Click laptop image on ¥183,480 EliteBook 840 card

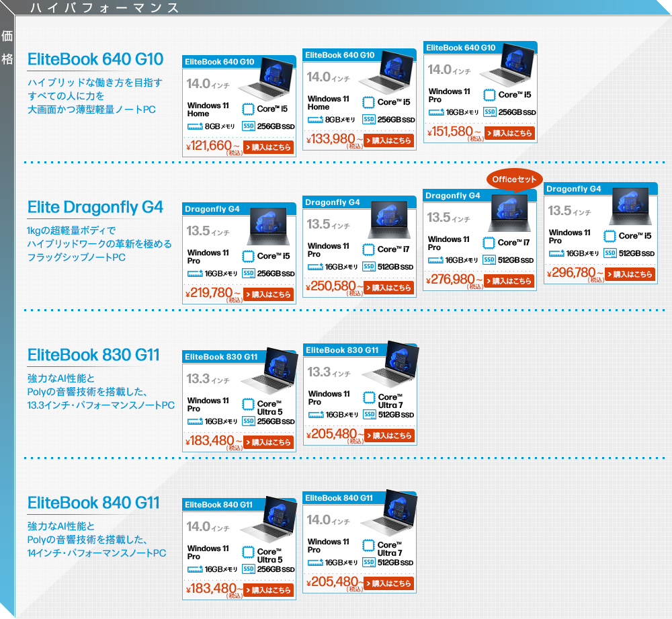tap(270, 519)
